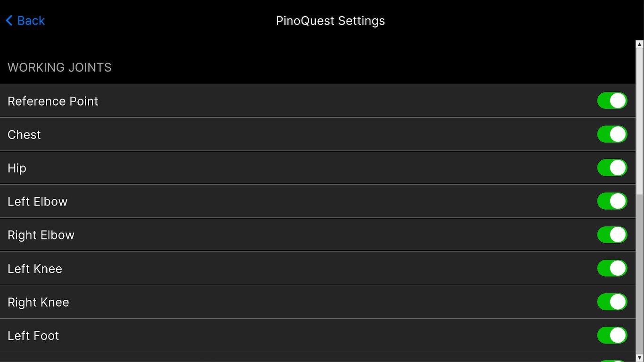Toggle the Hip joint switch

click(612, 168)
